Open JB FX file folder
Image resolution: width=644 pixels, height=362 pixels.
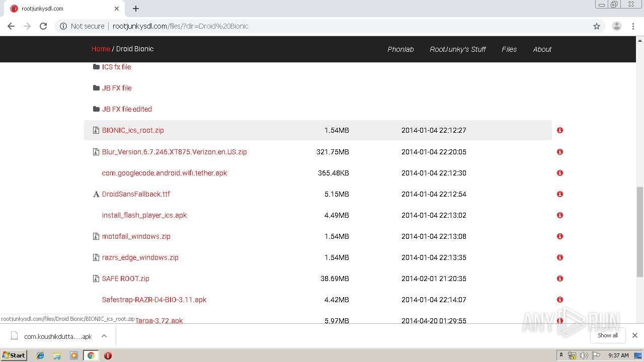point(117,88)
